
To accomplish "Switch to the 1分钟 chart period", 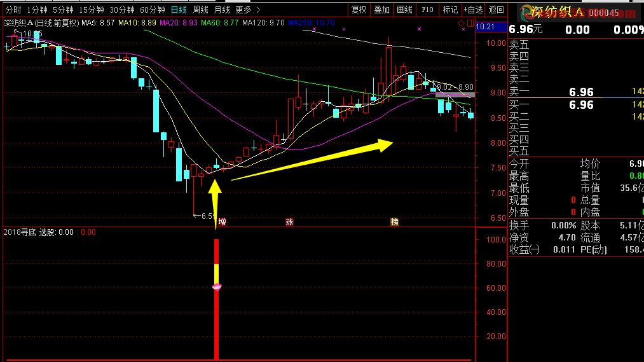I will pos(37,10).
